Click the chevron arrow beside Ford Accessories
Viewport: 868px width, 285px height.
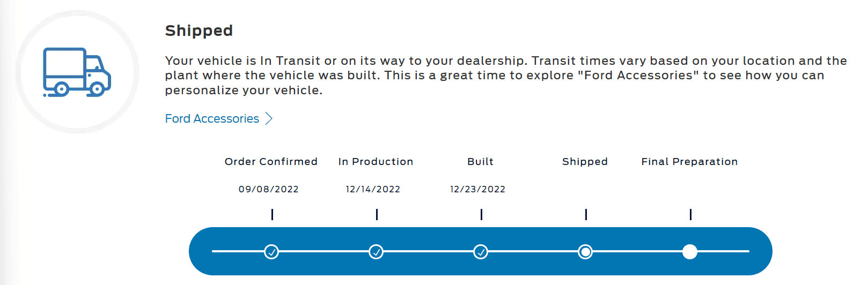point(269,119)
